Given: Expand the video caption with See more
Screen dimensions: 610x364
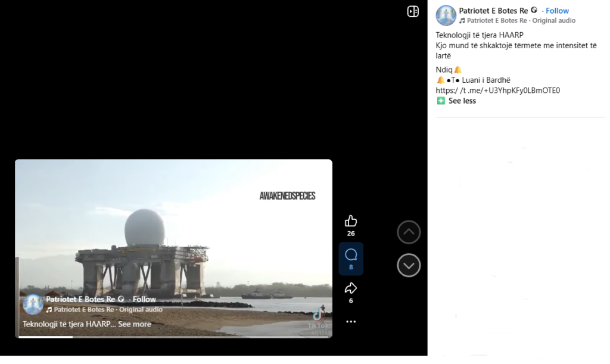Looking at the screenshot, I should [x=135, y=324].
